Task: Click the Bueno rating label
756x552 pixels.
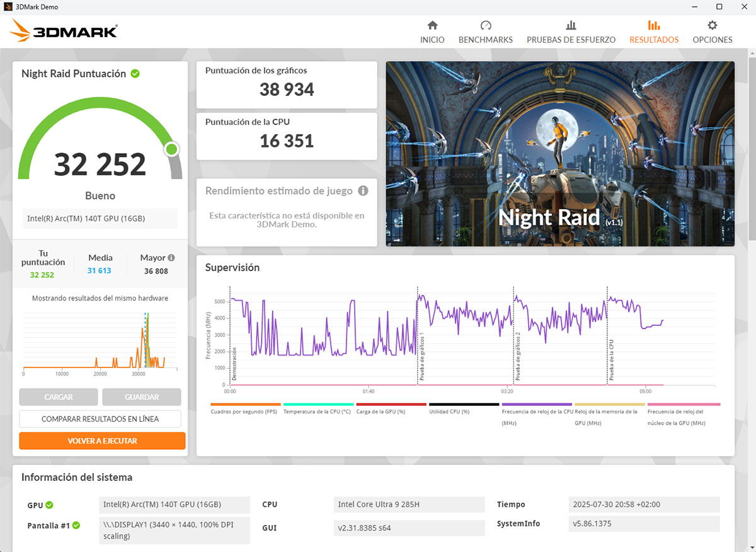Action: coord(100,196)
